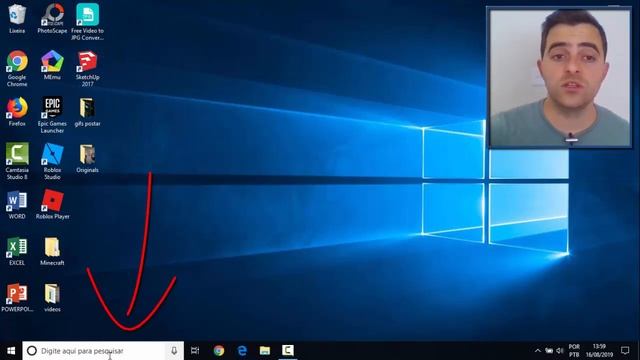Open Microsoft Edge from the taskbar
This screenshot has height=360, width=640.
click(x=242, y=351)
